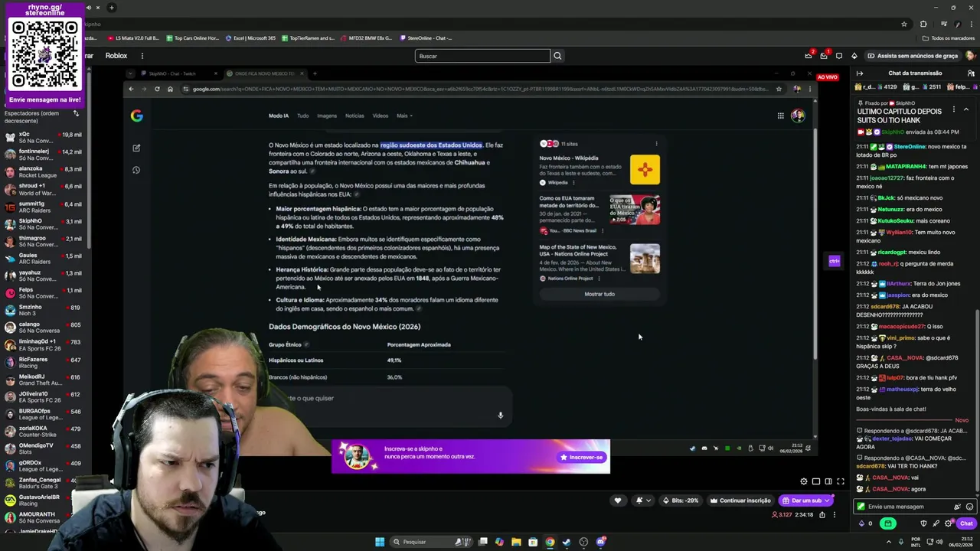The width and height of the screenshot is (980, 551).
Task: Open the Top Cars Online Hor... bookmark
Action: pos(192,38)
